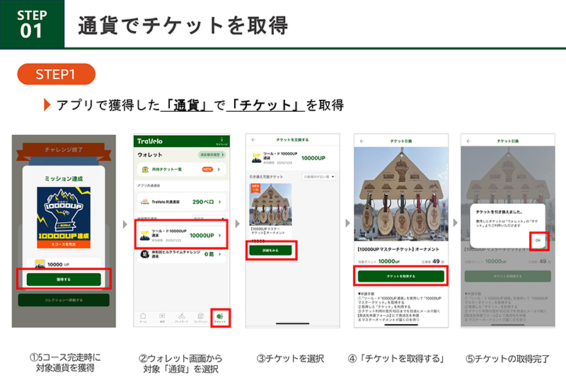Tap the ホーム icon in bottom navigation
Screen dimensions: 566x392
[143, 318]
